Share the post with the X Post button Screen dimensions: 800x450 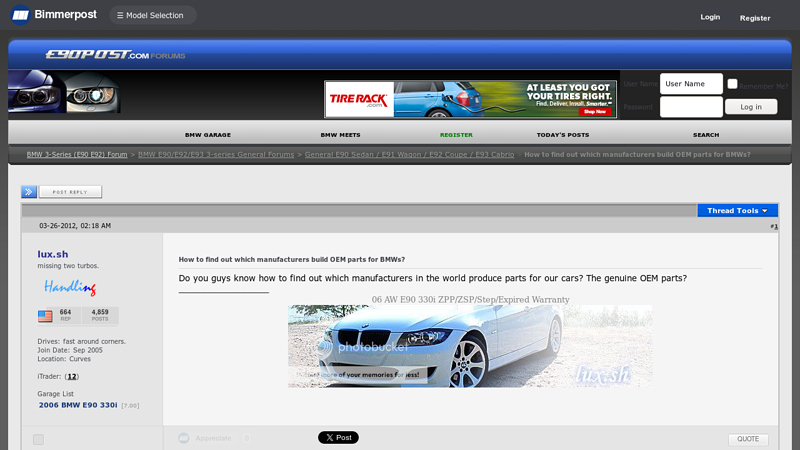point(338,437)
